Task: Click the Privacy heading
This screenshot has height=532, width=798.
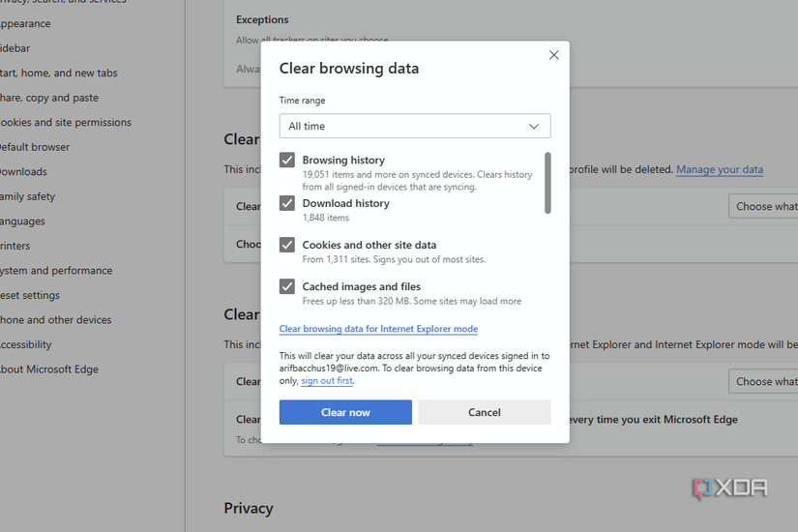Action: (x=249, y=508)
